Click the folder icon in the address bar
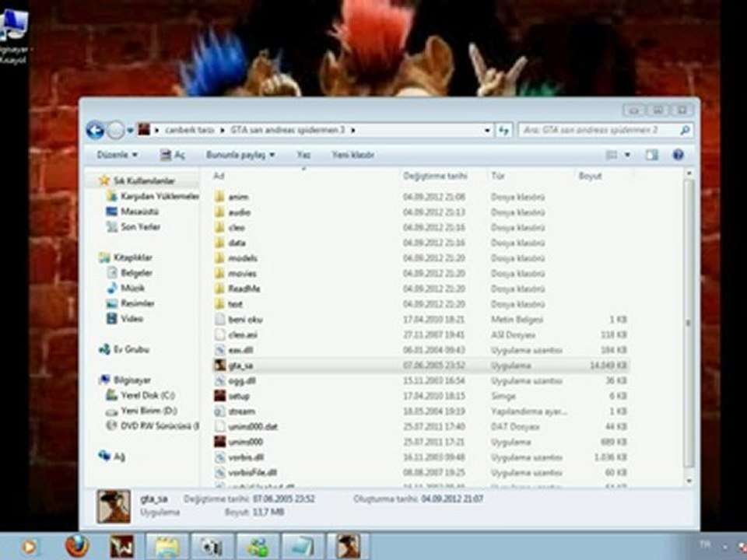Screen dimensions: 747x560 click(x=144, y=130)
